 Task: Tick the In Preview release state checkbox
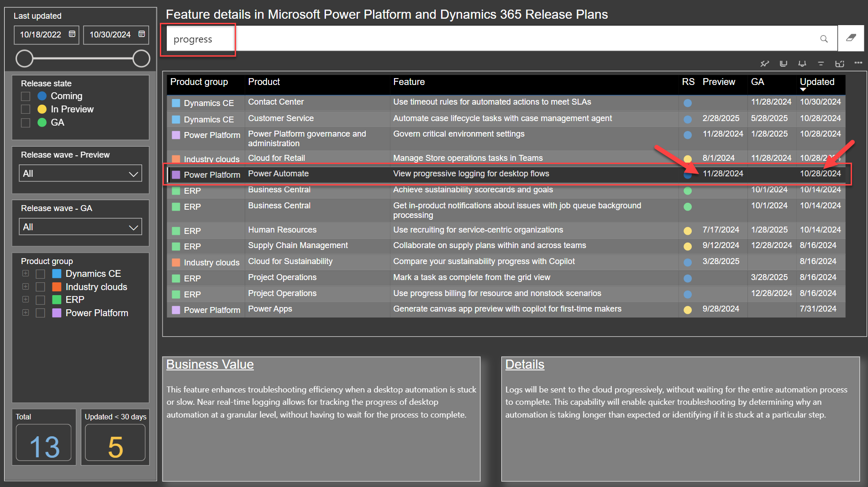[x=26, y=110]
